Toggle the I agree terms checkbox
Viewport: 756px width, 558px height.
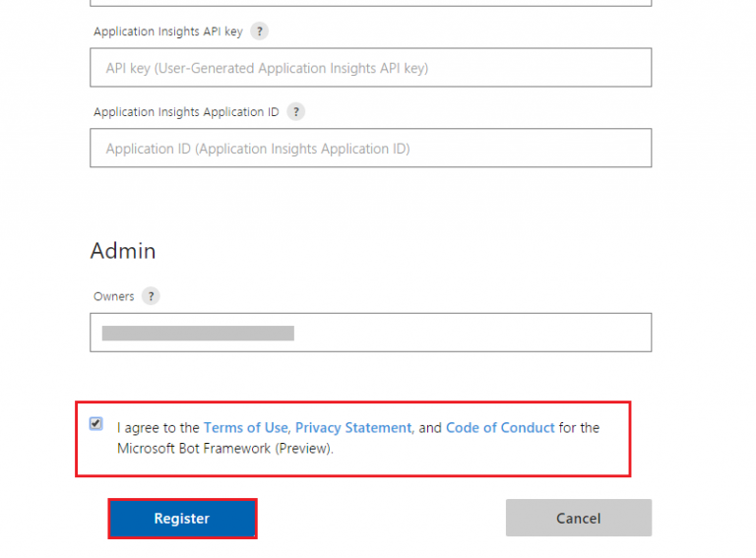(x=95, y=424)
